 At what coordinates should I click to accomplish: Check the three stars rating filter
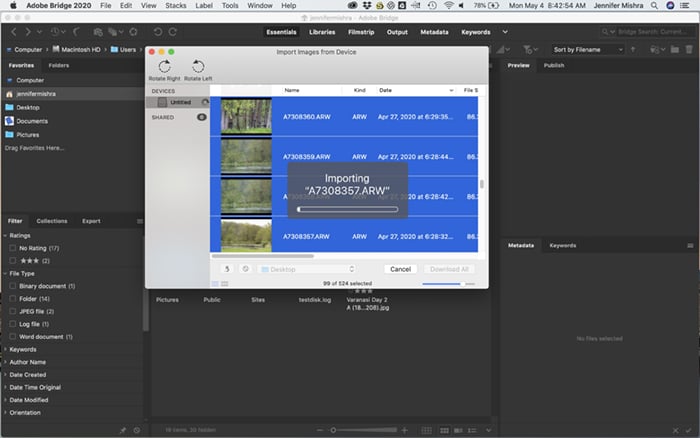tap(12, 260)
